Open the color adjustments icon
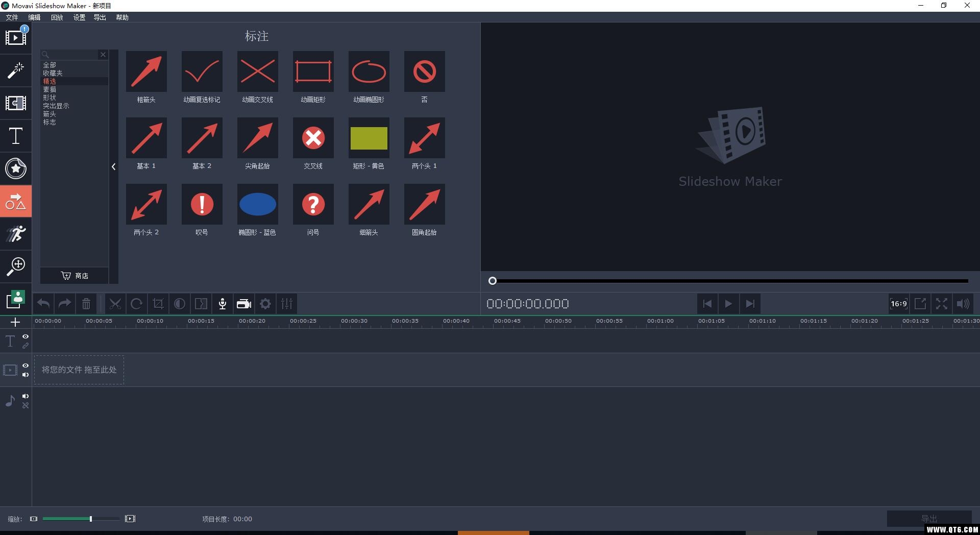Viewport: 980px width, 535px height. tap(180, 304)
